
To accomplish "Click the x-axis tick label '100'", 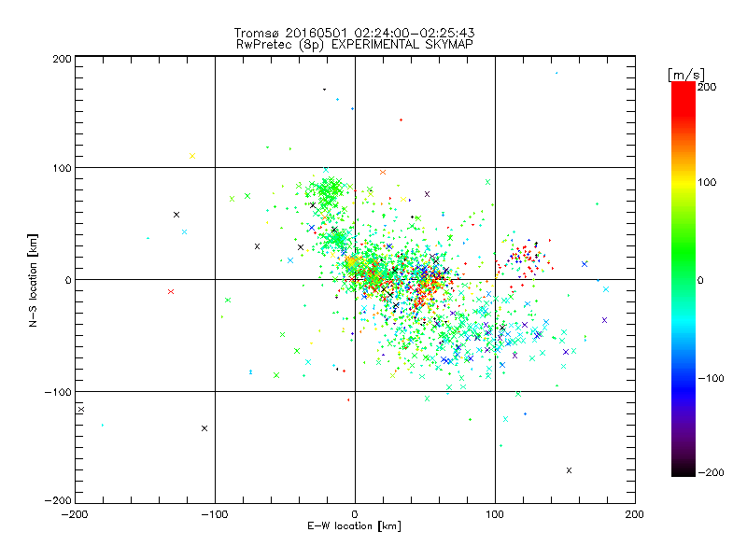I will [495, 514].
